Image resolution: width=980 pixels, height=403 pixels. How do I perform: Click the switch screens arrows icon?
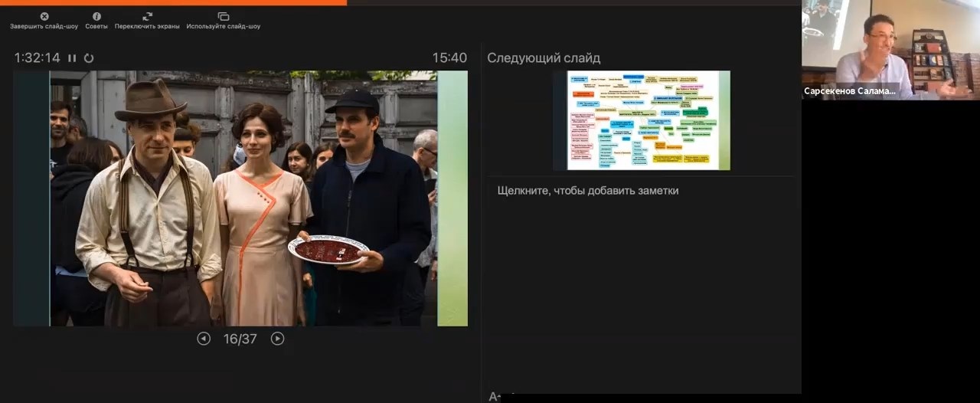147,16
